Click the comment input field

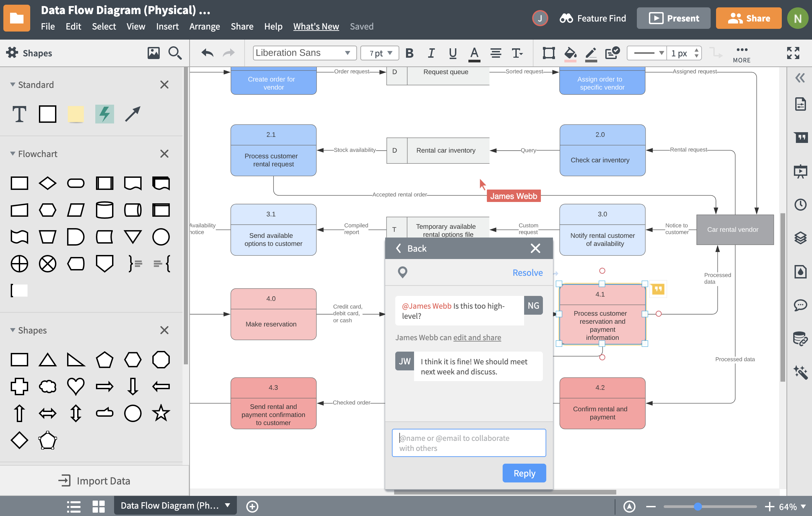[x=469, y=443]
